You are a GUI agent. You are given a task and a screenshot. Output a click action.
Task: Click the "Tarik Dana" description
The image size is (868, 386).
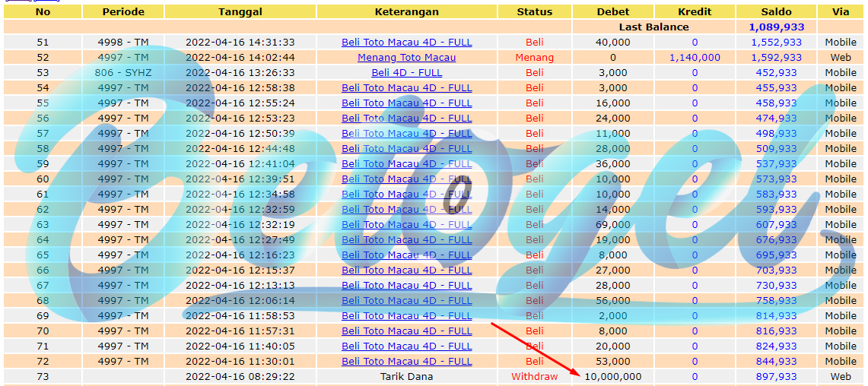[407, 377]
